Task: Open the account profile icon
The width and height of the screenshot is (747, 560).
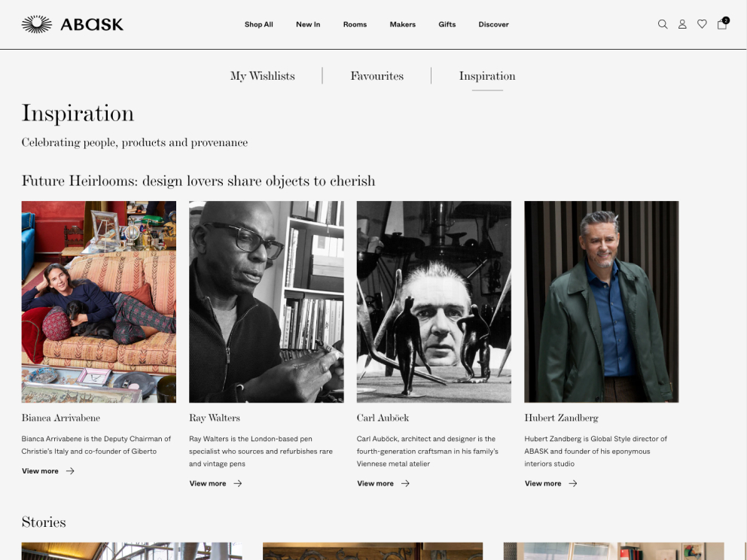Action: click(682, 24)
